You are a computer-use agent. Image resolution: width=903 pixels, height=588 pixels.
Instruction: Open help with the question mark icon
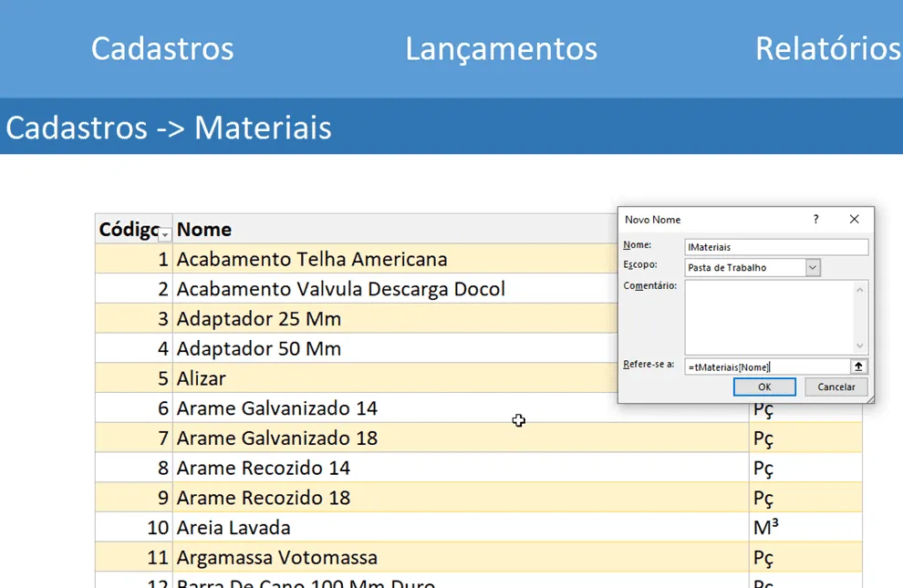click(816, 219)
